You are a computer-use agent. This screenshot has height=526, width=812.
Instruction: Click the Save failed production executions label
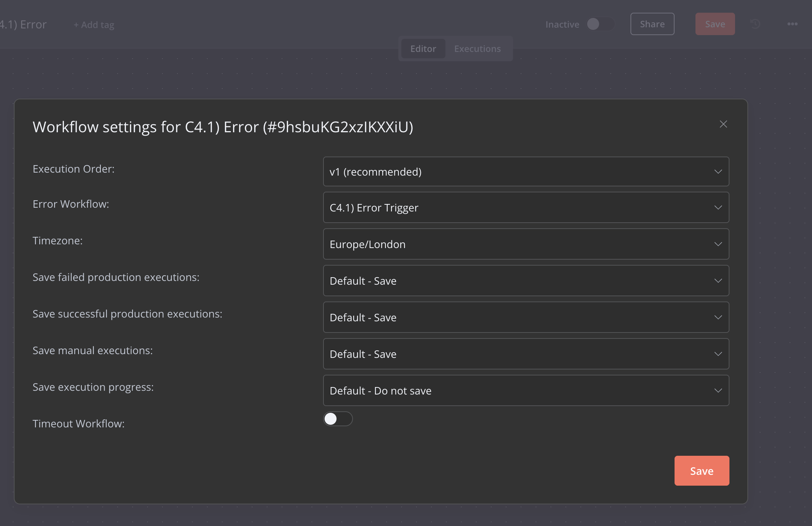pos(116,277)
